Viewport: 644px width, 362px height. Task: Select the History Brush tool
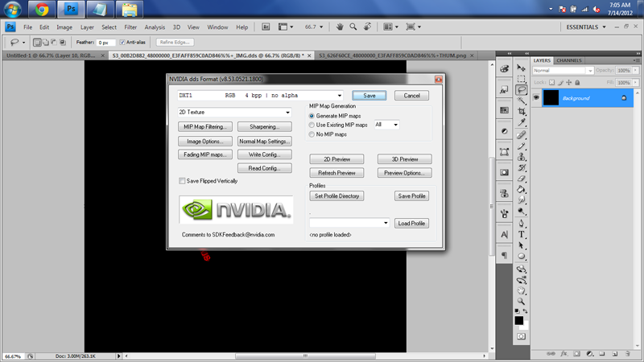coord(521,167)
